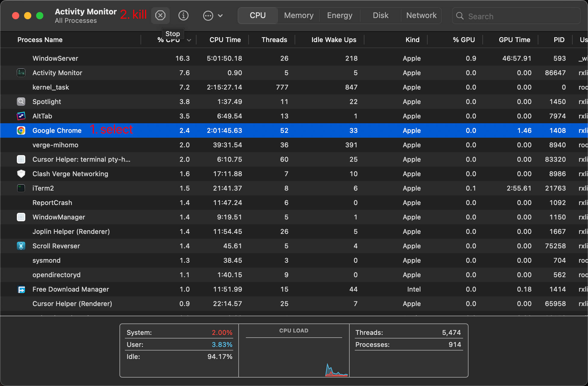Click the WindowManager process icon
Viewport: 588px width, 386px height.
(21, 217)
